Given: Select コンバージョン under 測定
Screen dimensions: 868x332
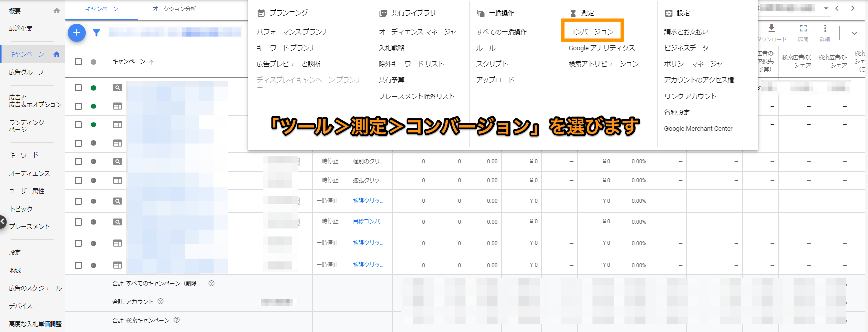Looking at the screenshot, I should click(591, 32).
